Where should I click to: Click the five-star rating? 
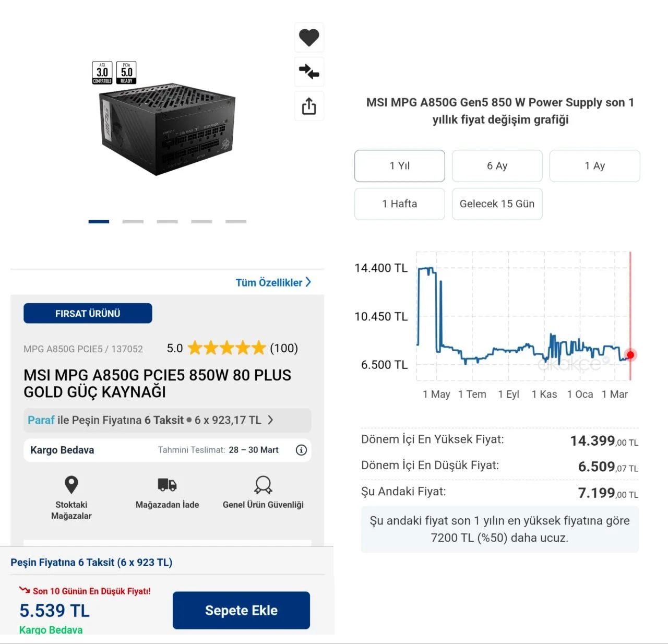(x=226, y=348)
